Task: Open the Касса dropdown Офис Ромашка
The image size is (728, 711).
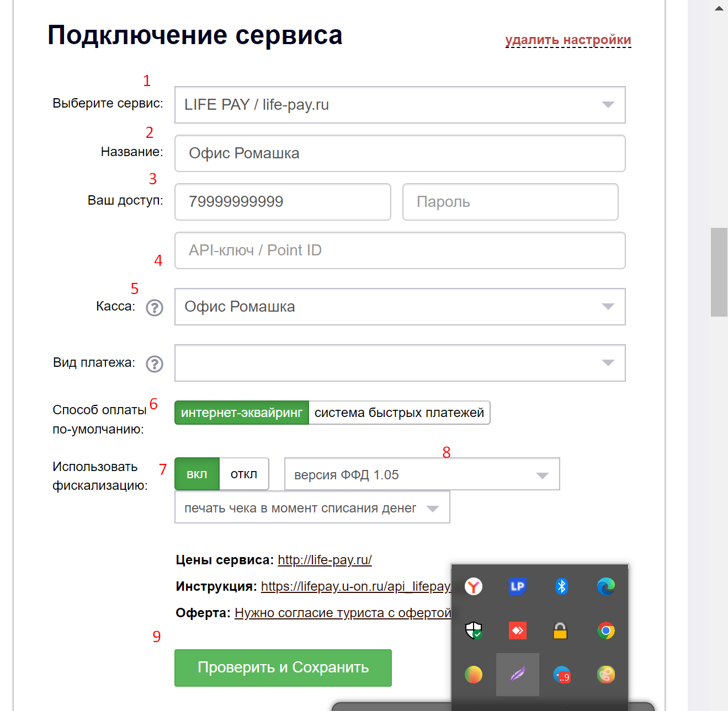Action: tap(400, 307)
